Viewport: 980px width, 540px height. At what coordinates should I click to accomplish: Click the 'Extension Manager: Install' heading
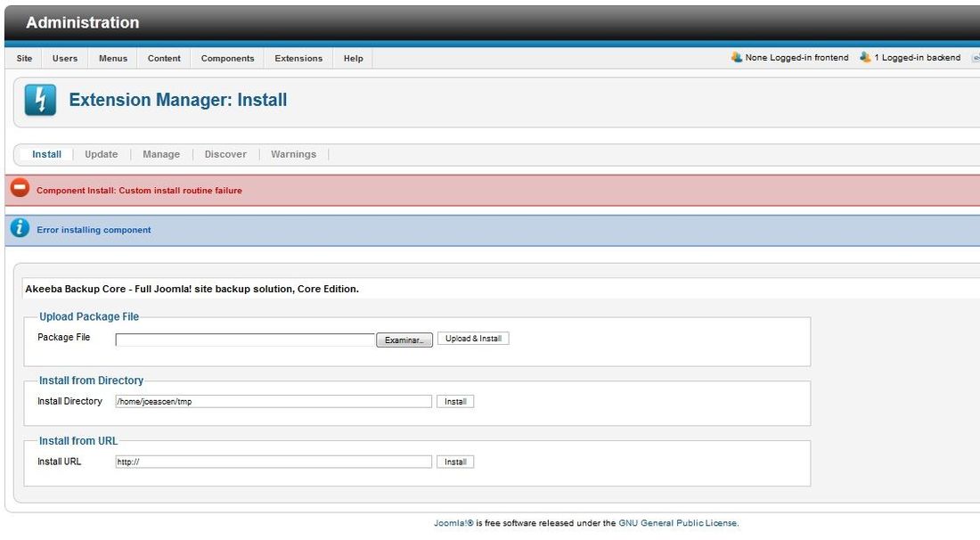point(177,100)
